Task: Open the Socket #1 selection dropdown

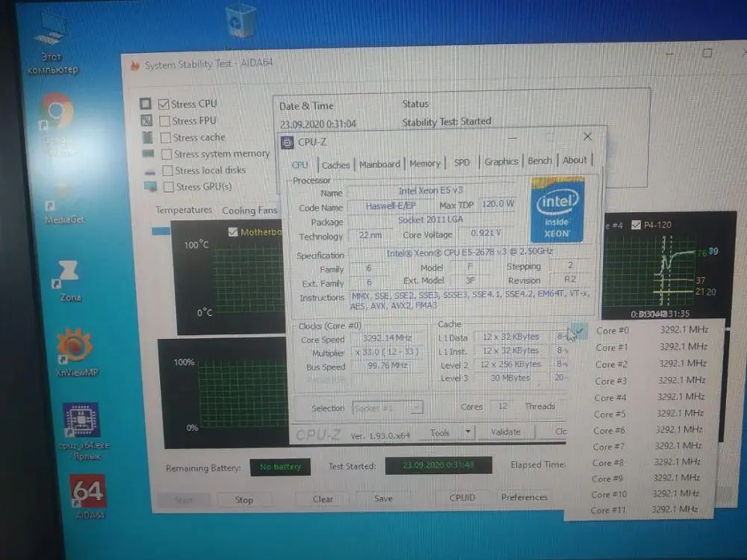Action: (x=387, y=408)
